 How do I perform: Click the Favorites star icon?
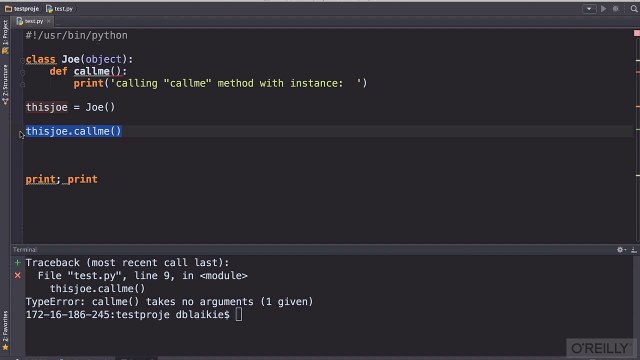click(5, 347)
